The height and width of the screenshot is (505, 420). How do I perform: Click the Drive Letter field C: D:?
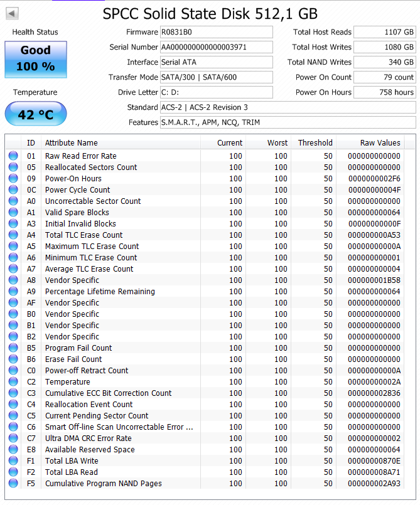[x=217, y=92]
